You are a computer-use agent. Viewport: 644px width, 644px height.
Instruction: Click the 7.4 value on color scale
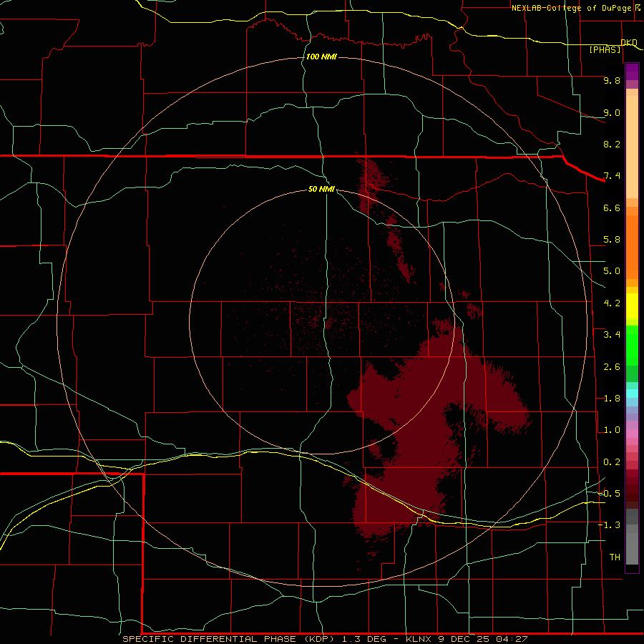[612, 176]
